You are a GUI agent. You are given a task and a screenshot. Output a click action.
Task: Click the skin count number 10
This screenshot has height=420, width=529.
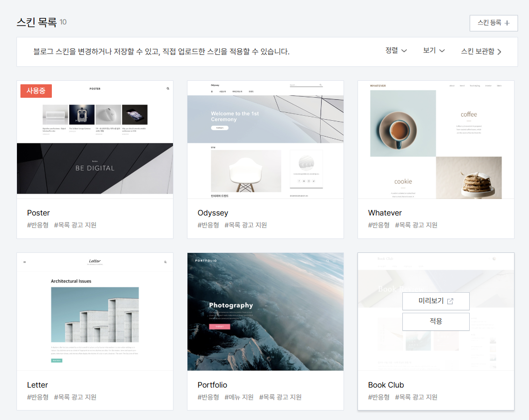tap(63, 22)
